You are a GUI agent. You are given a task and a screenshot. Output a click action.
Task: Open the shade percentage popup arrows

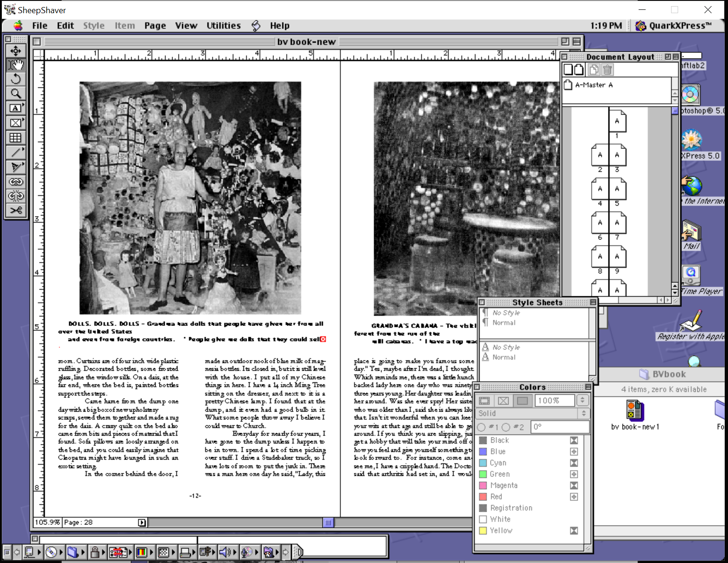583,400
